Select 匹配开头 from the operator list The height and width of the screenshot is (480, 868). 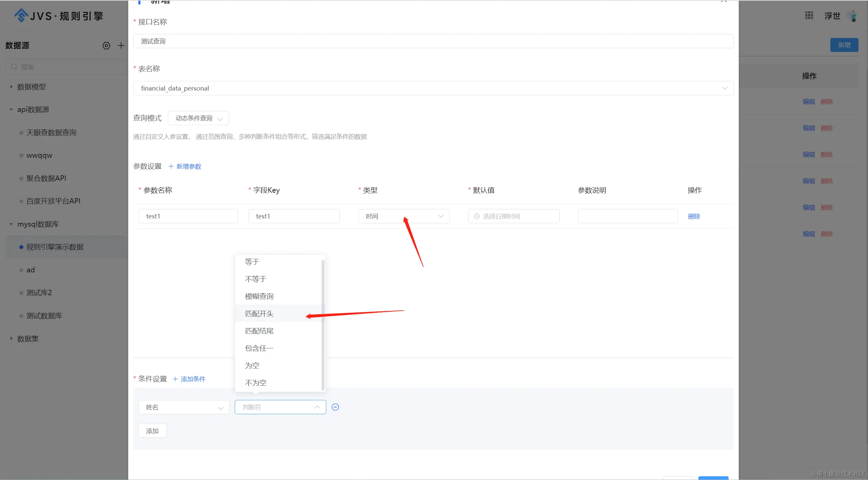point(259,313)
